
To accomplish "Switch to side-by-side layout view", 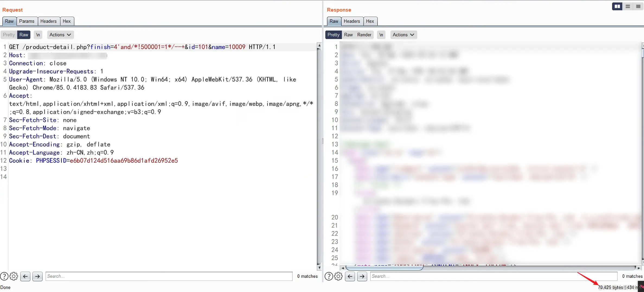I will [x=617, y=6].
